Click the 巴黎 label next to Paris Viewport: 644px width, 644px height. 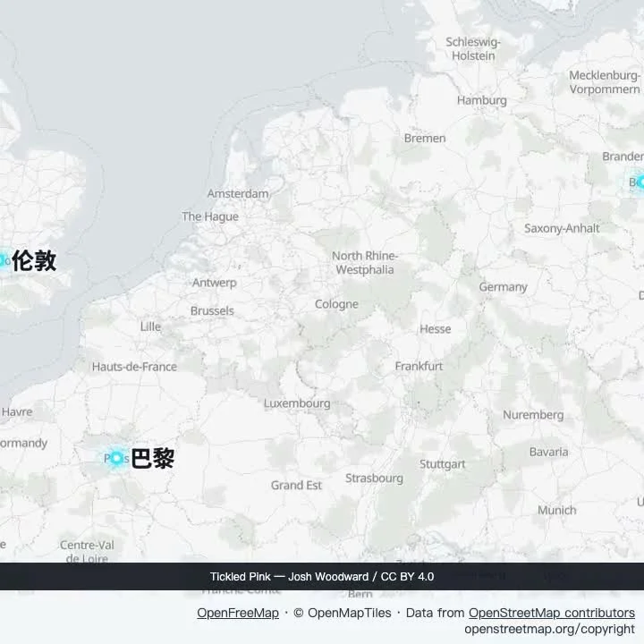(x=153, y=458)
